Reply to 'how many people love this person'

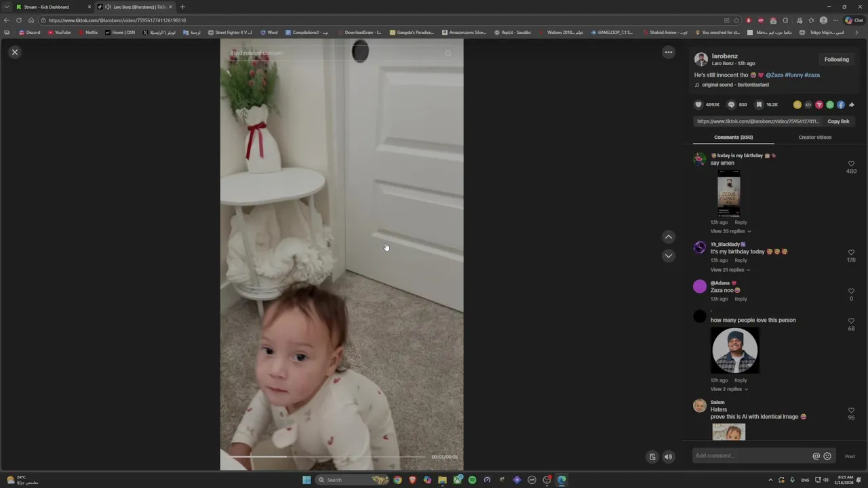(x=741, y=380)
